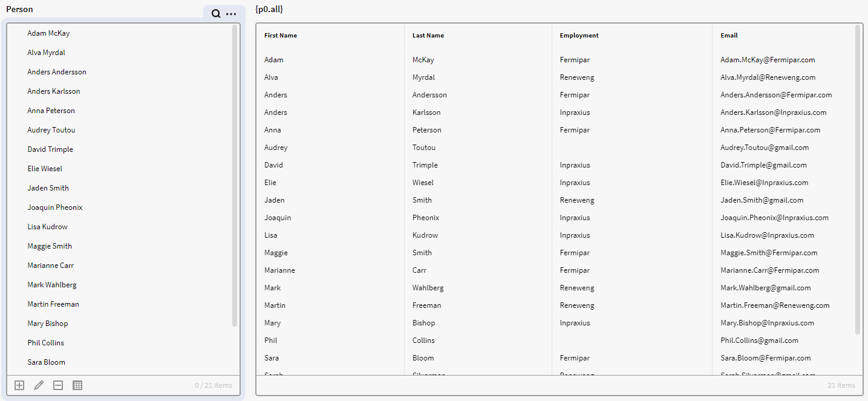The width and height of the screenshot is (868, 401).
Task: Click the Person list vertical scrollbar
Action: pos(235,175)
